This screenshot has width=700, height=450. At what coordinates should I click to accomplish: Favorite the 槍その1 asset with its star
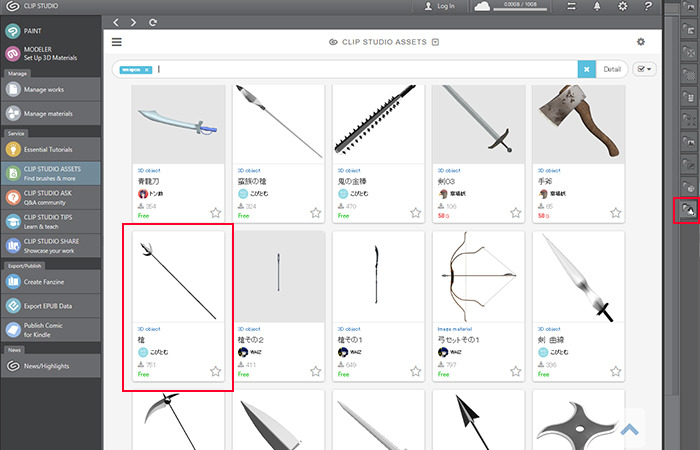point(416,371)
